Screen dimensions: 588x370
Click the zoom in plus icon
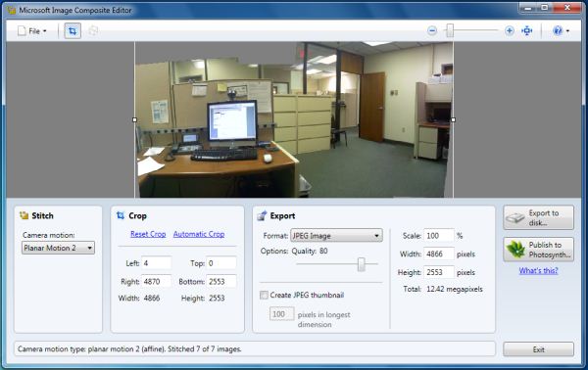point(509,30)
